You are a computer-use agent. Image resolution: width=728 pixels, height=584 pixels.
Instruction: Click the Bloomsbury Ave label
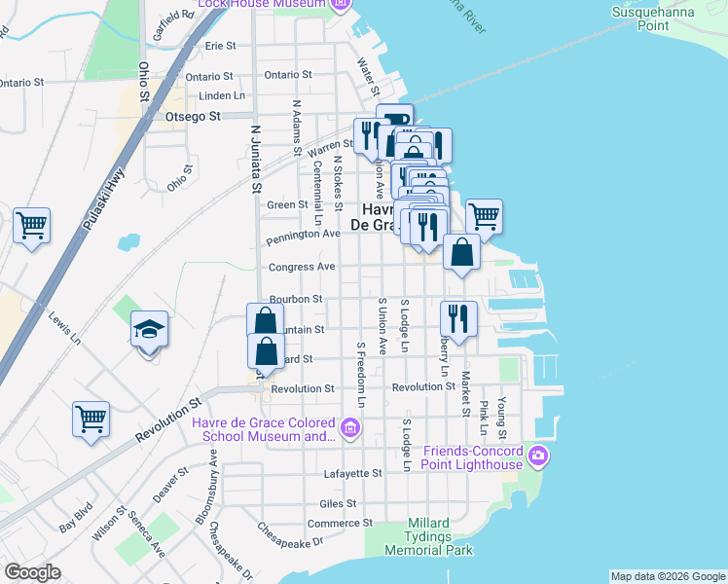click(x=207, y=487)
